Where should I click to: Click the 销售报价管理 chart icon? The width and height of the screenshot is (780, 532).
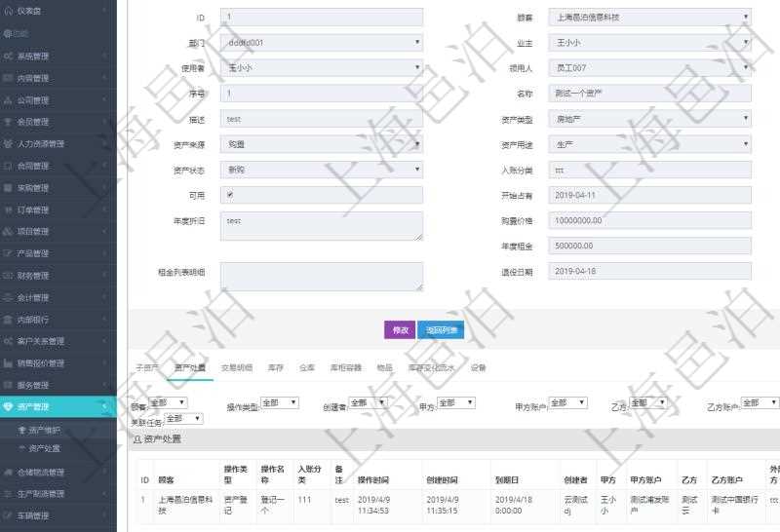click(8, 363)
